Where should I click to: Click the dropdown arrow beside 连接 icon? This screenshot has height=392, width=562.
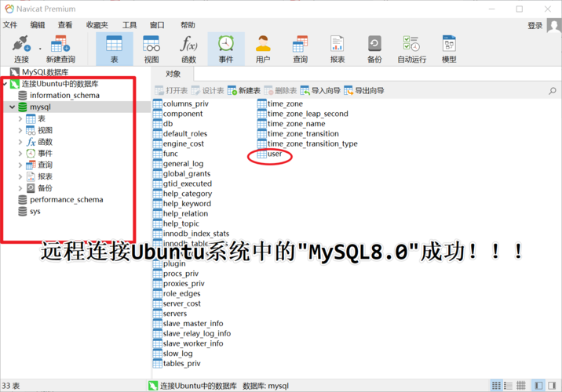[x=40, y=49]
